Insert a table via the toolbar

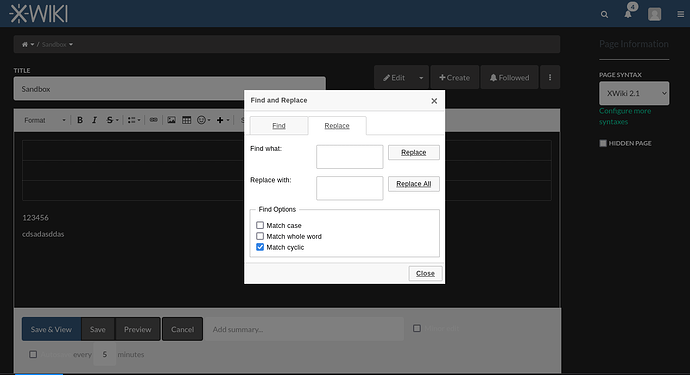click(187, 120)
